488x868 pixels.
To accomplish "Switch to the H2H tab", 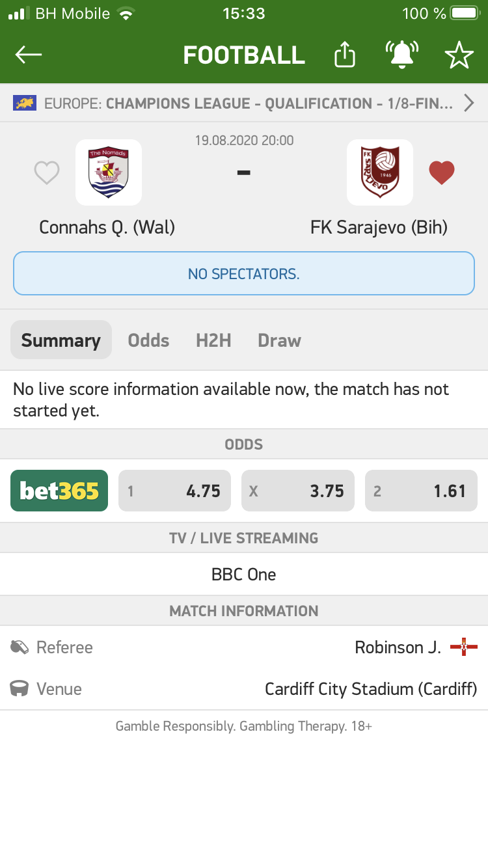I will 213,340.
